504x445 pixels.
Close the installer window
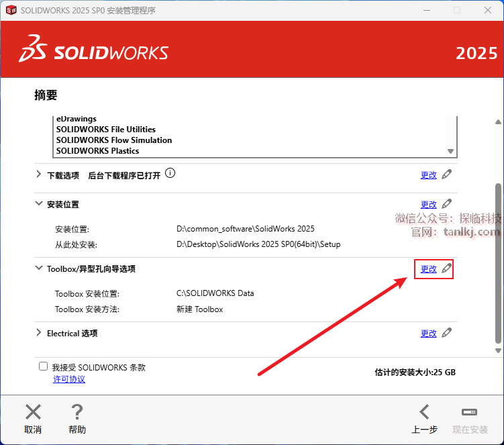488,10
